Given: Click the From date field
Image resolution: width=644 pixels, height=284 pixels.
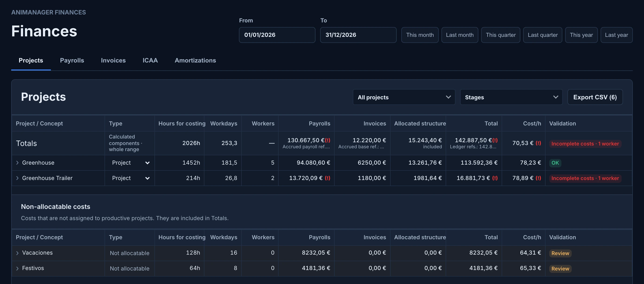Looking at the screenshot, I should click(x=277, y=35).
